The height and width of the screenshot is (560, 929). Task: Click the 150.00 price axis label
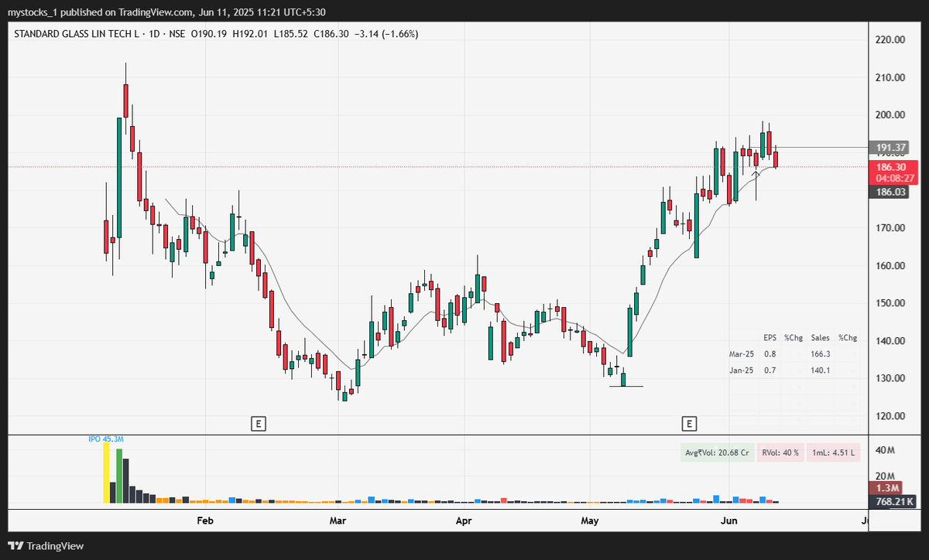point(890,303)
